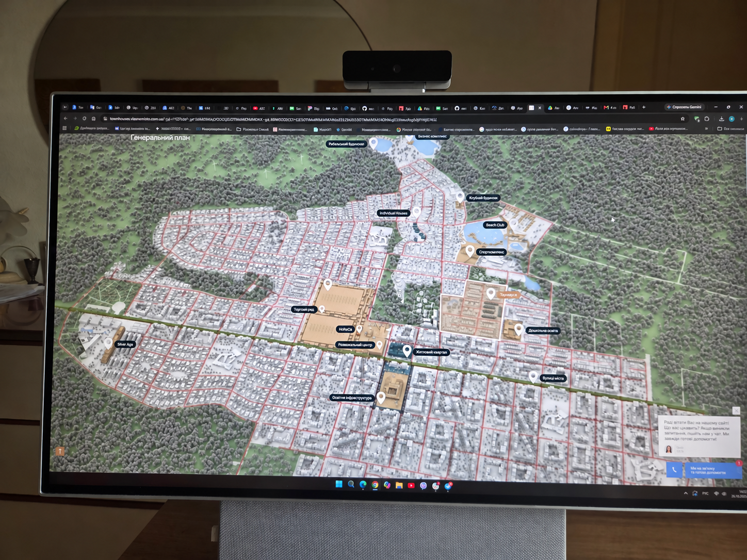Reload the page with refresh button
The width and height of the screenshot is (747, 560).
[x=84, y=119]
